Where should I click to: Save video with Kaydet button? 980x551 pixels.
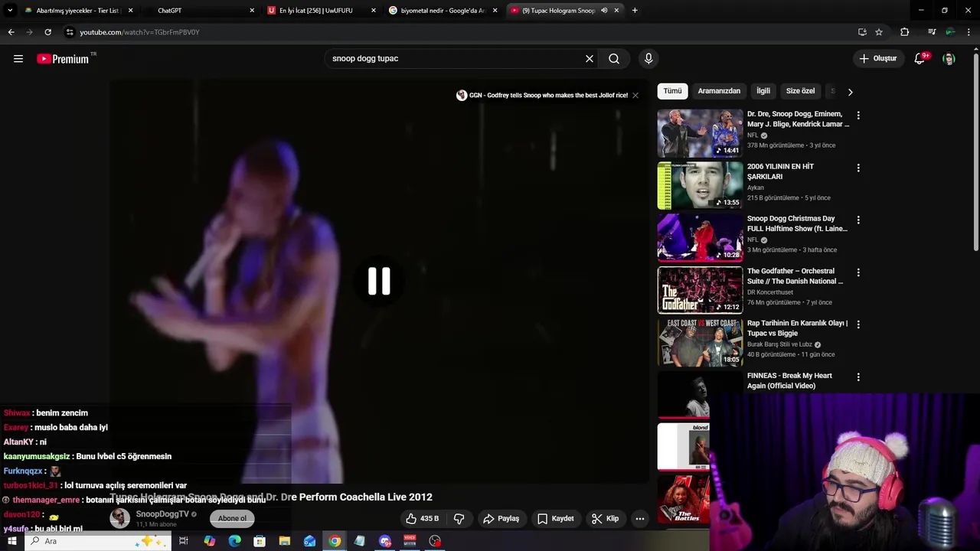click(x=555, y=518)
